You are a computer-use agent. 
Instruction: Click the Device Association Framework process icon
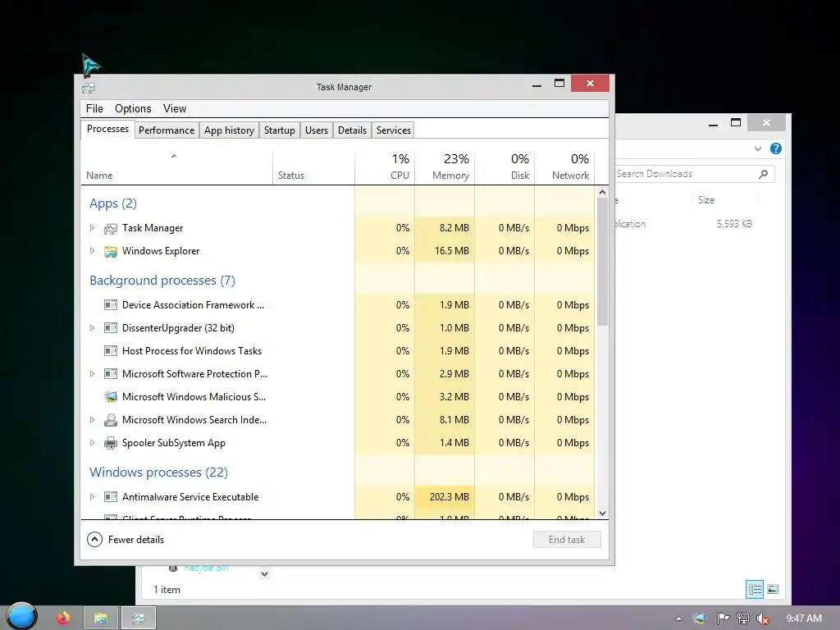click(x=111, y=305)
